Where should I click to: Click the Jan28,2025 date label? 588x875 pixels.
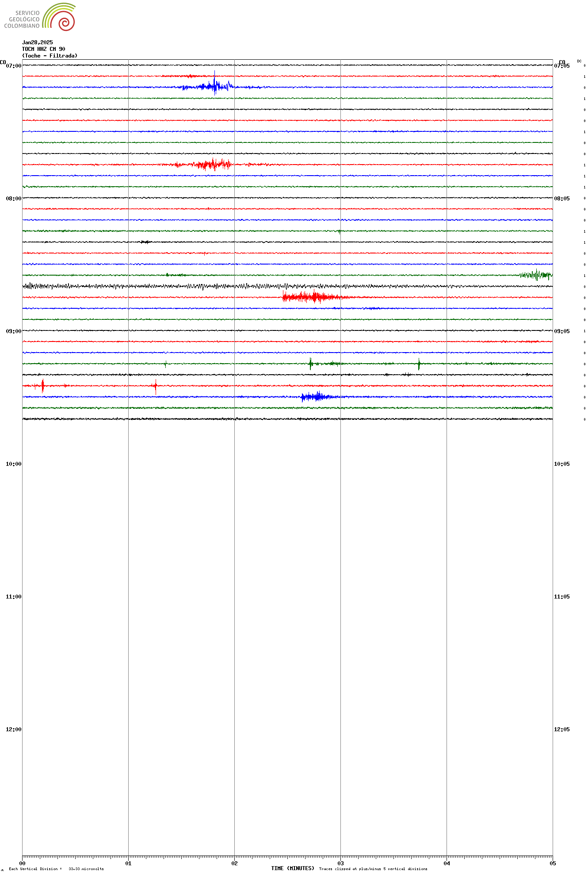point(38,42)
